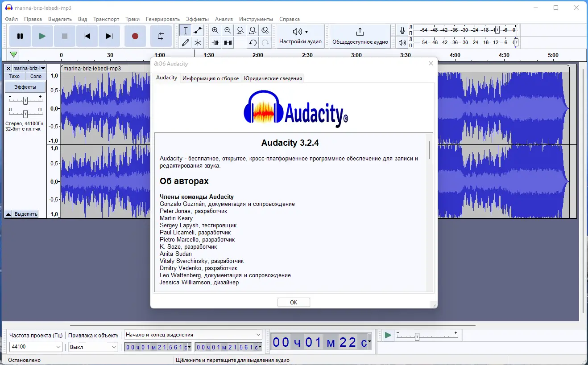Trim audio outside the selection

tap(215, 42)
